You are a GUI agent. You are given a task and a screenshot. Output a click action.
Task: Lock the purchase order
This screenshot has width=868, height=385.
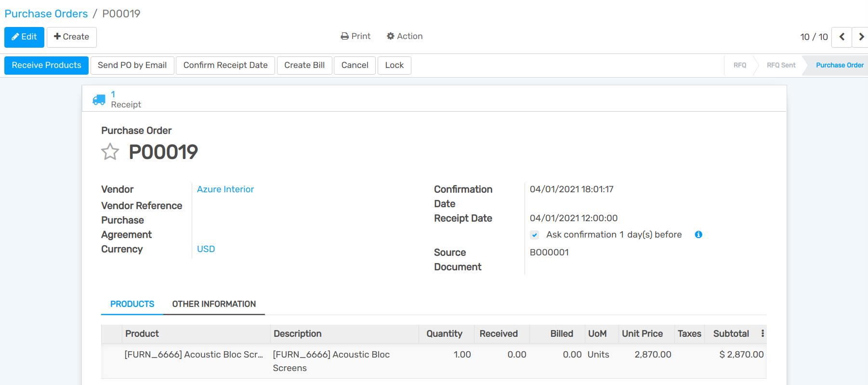click(x=394, y=66)
